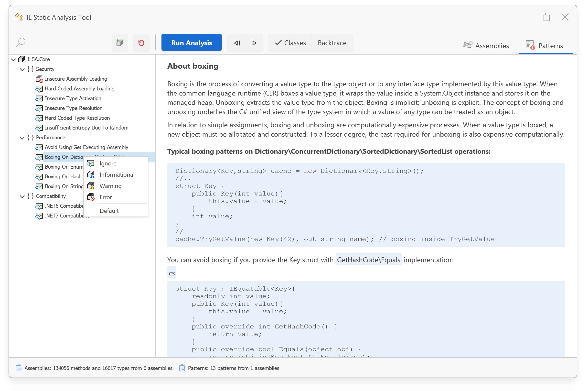This screenshot has height=391, width=588.
Task: Collapse the Security category
Action: (22, 69)
